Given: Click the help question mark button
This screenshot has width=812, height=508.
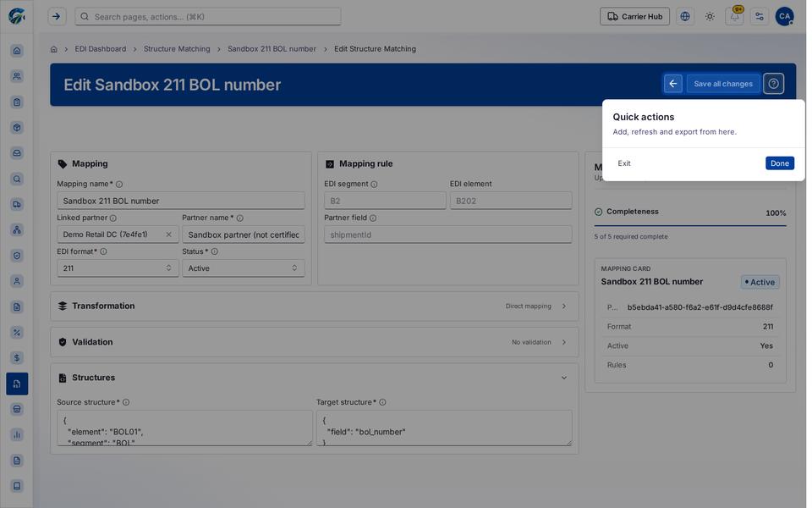Looking at the screenshot, I should tap(774, 84).
